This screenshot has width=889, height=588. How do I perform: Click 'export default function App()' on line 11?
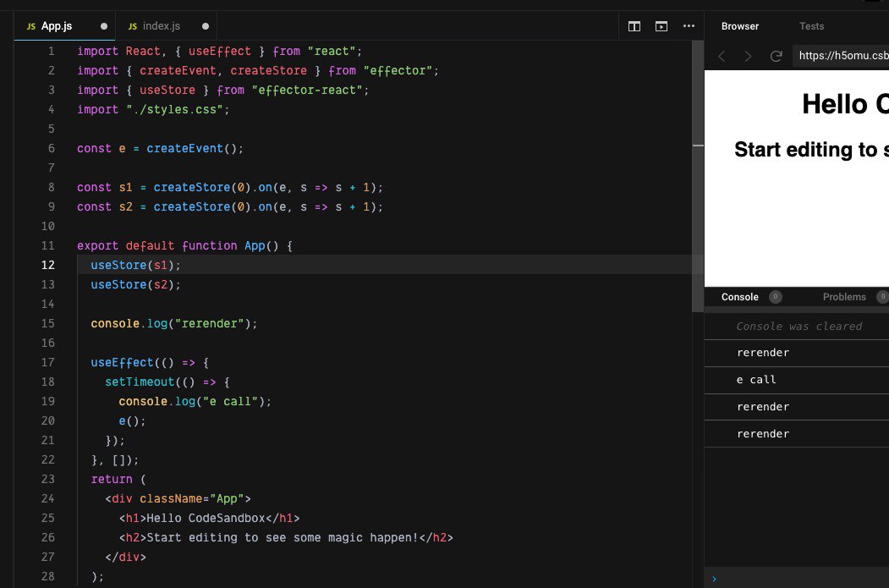178,245
